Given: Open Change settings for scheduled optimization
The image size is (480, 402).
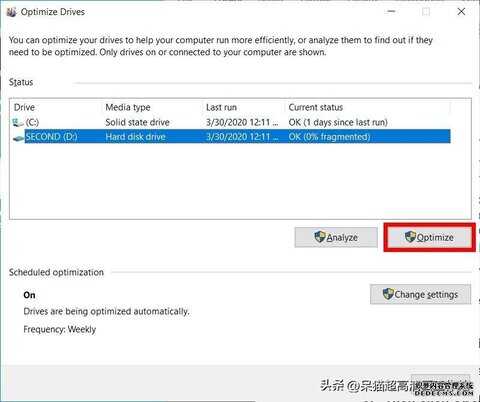Looking at the screenshot, I should click(420, 294).
